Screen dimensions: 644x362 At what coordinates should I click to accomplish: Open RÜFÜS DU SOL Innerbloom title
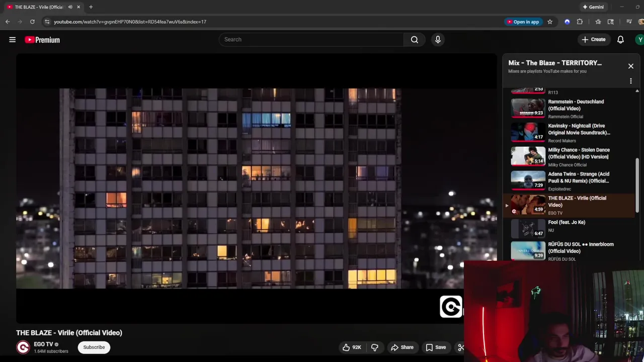(x=581, y=247)
